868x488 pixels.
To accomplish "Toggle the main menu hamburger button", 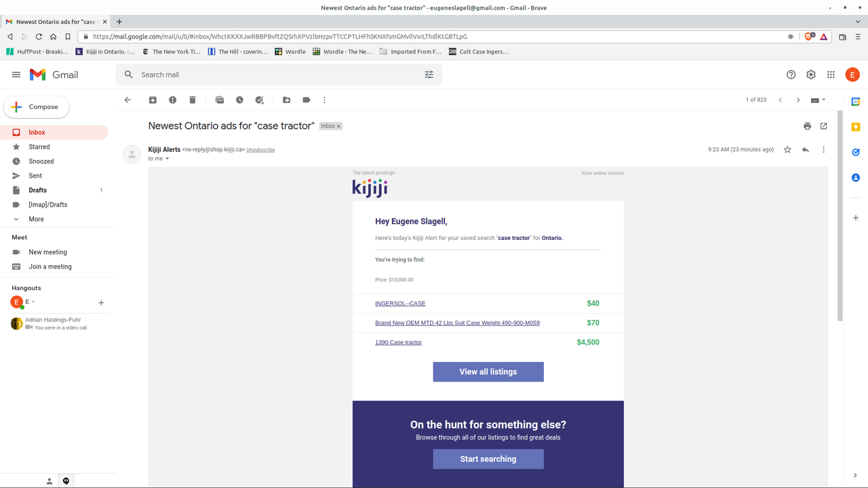I will click(16, 75).
